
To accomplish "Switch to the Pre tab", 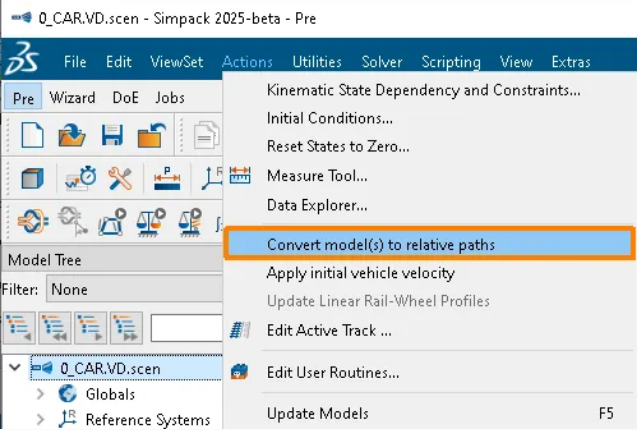I will 23,98.
